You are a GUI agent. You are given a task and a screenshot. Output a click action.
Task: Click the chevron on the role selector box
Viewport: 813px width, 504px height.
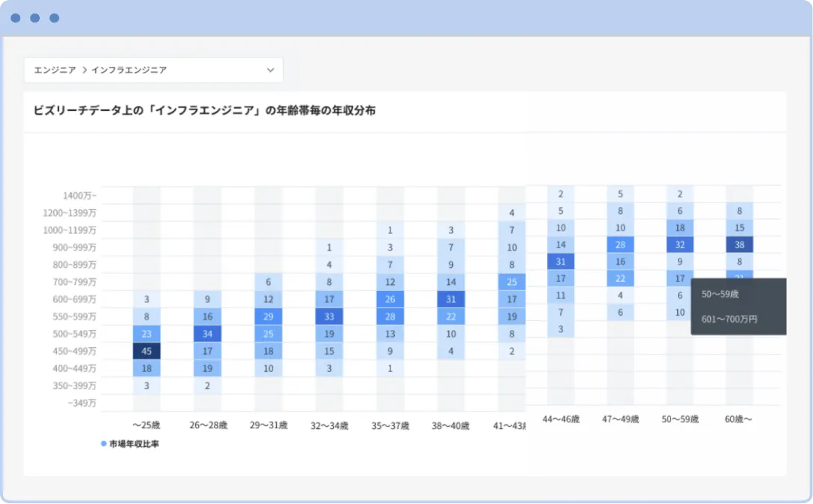point(270,69)
